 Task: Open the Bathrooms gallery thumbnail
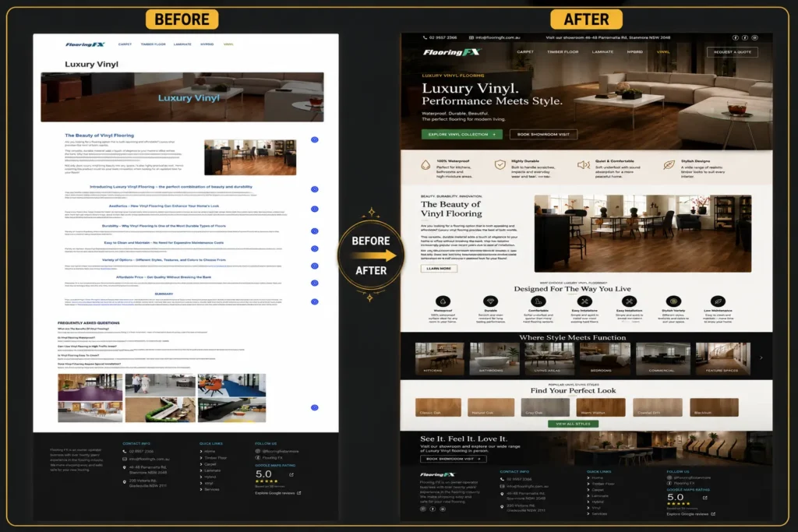(494, 358)
